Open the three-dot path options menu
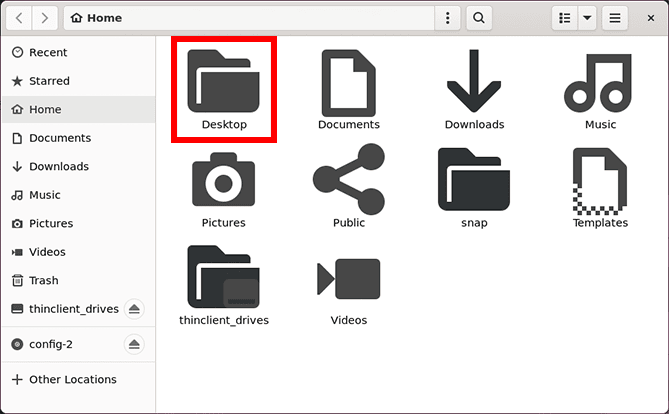The width and height of the screenshot is (669, 414). point(447,18)
